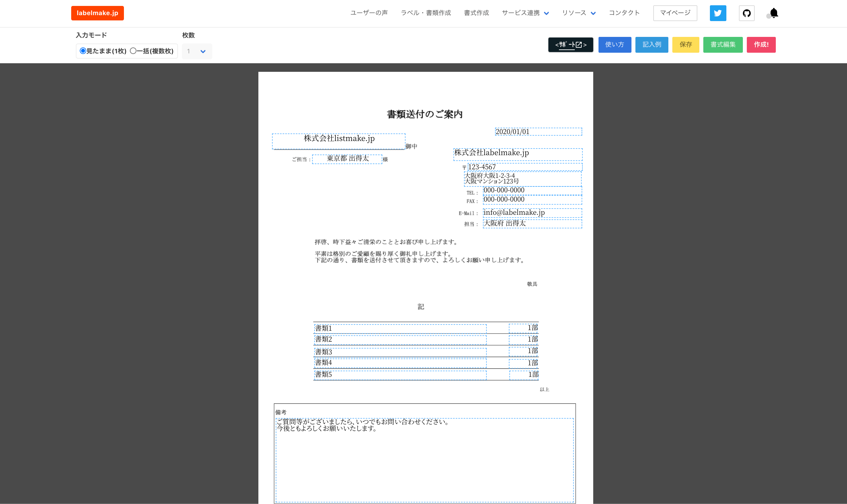
Task: Open ユーザーの声 page
Action: (369, 13)
